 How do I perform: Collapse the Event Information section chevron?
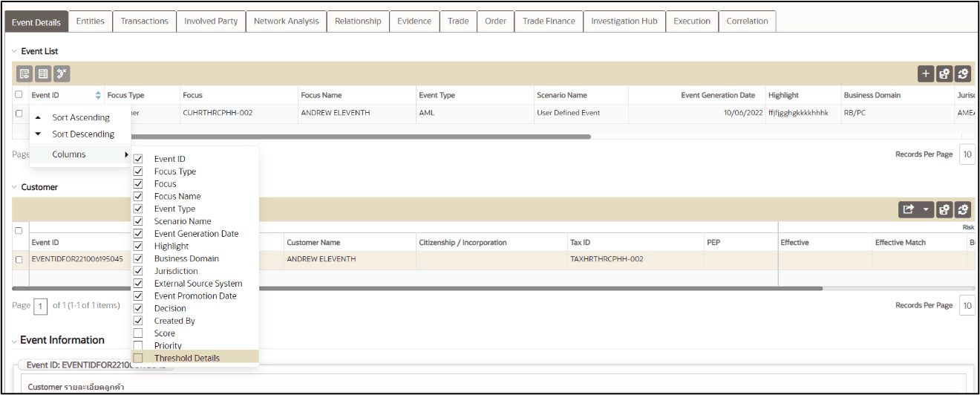click(x=14, y=341)
